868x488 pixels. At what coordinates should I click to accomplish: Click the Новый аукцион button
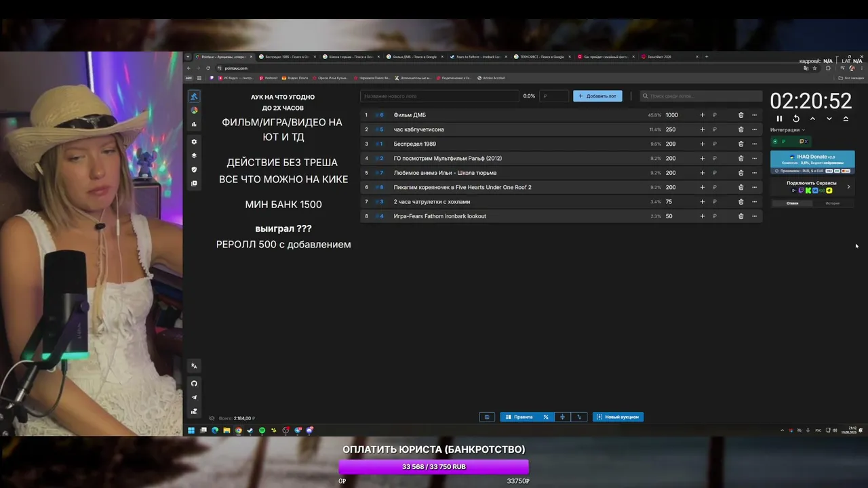(x=618, y=417)
